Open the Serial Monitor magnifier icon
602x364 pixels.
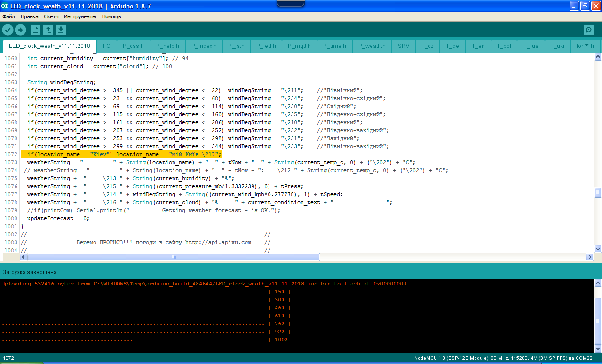pyautogui.click(x=589, y=30)
